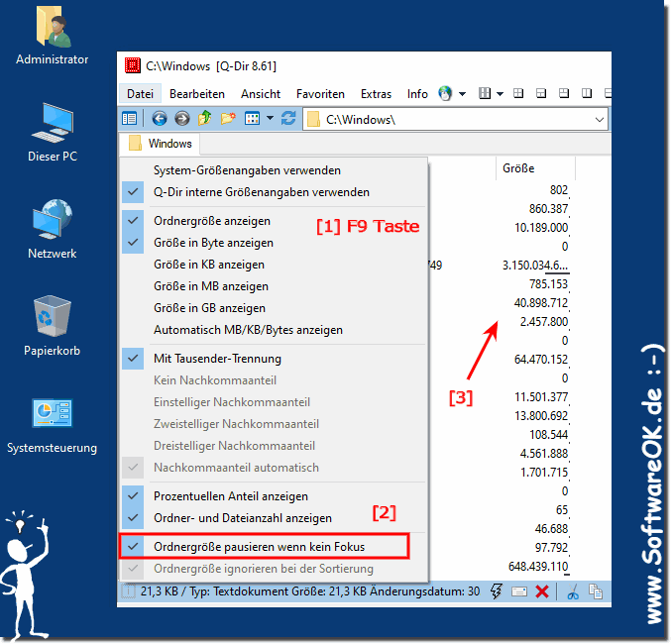671x644 pixels.
Task: Open dropdown arrow next to globe icon
Action: click(x=462, y=94)
